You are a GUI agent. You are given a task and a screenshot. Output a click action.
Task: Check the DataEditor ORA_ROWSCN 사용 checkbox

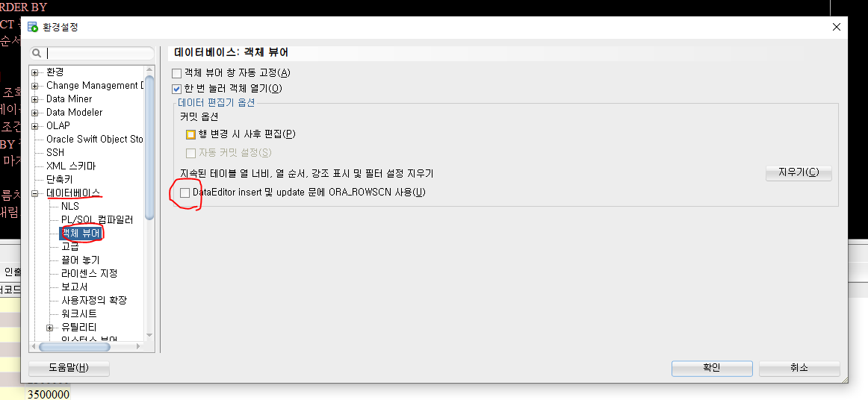[x=185, y=193]
